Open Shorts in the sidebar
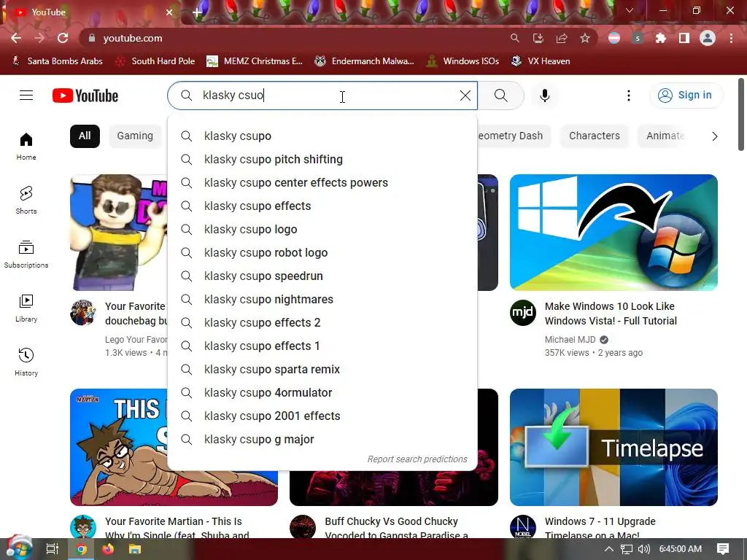This screenshot has width=747, height=560. click(x=26, y=201)
